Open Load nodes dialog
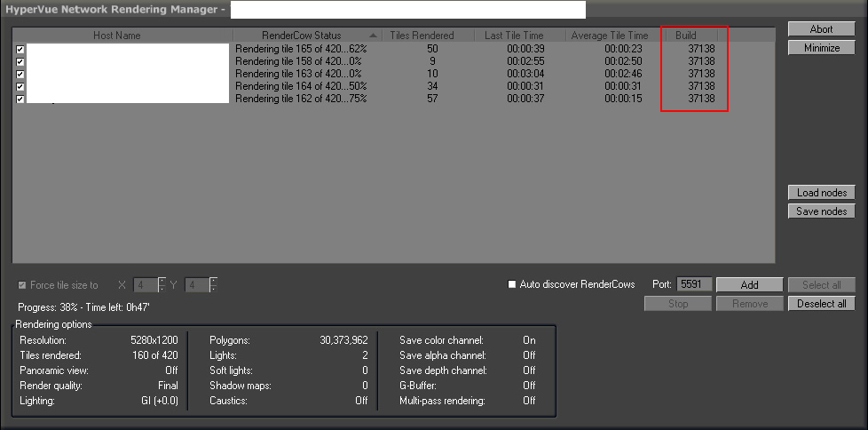Viewport: 868px width, 430px height. 822,193
